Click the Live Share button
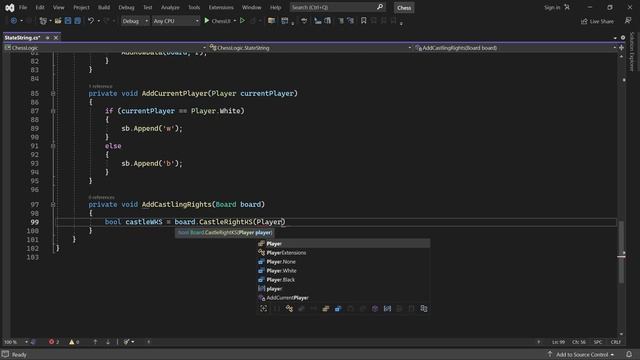This screenshot has width=640, height=360. [x=597, y=21]
